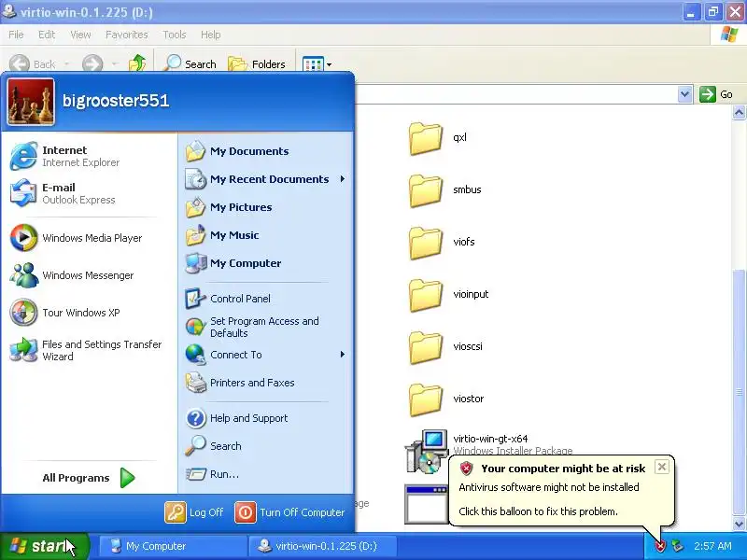
Task: Click the Up folder toolbar icon
Action: [x=137, y=63]
